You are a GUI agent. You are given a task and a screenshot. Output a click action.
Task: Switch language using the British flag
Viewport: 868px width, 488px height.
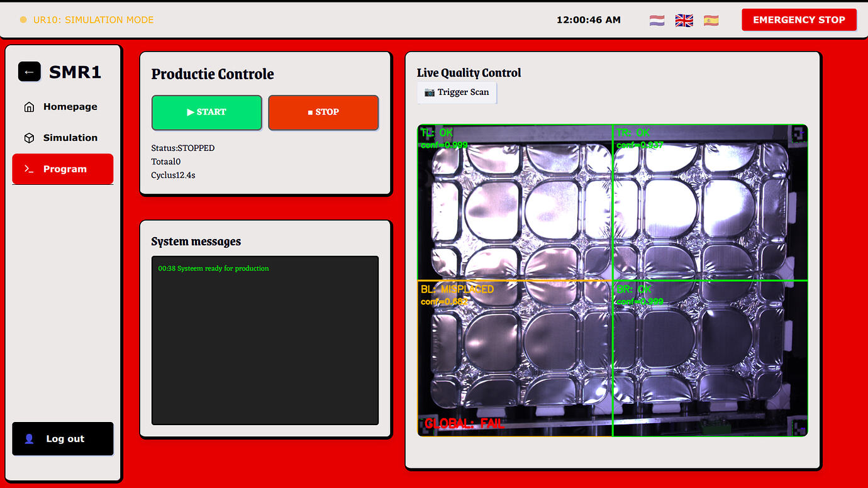(x=684, y=20)
